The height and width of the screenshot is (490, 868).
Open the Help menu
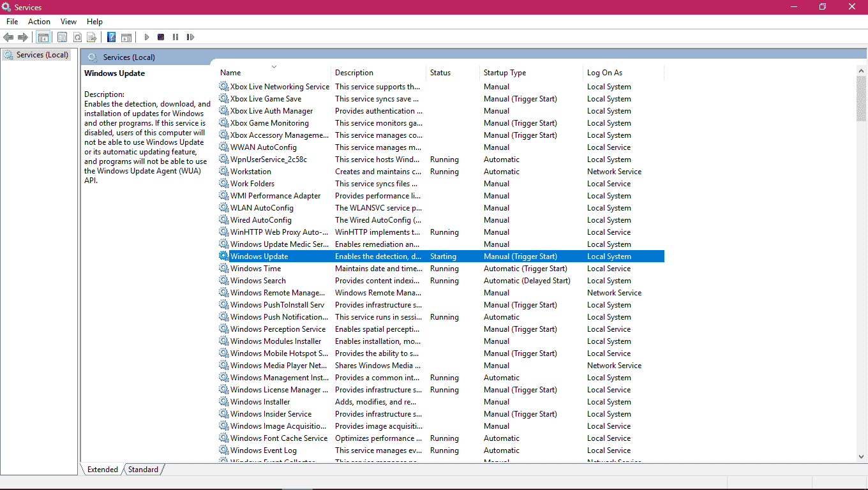click(x=94, y=22)
